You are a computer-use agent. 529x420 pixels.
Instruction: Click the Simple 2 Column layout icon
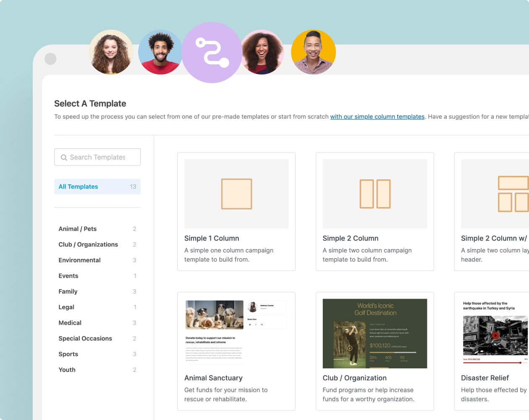pyautogui.click(x=375, y=194)
